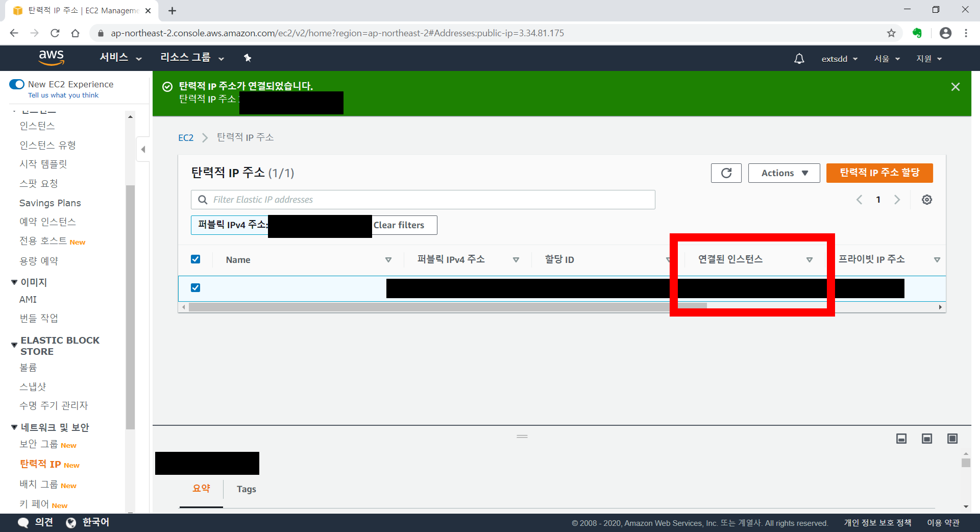The width and height of the screenshot is (980, 532).
Task: Open Chrome three-dot menu
Action: [x=966, y=33]
